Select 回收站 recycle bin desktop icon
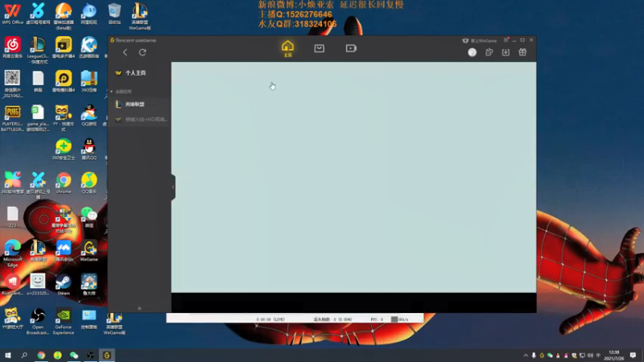The image size is (644, 362). [x=114, y=14]
